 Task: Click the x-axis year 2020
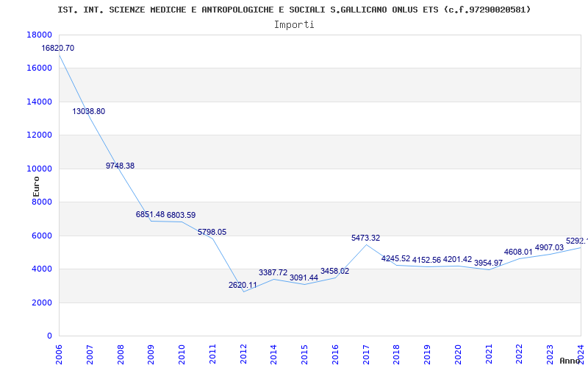(458, 354)
